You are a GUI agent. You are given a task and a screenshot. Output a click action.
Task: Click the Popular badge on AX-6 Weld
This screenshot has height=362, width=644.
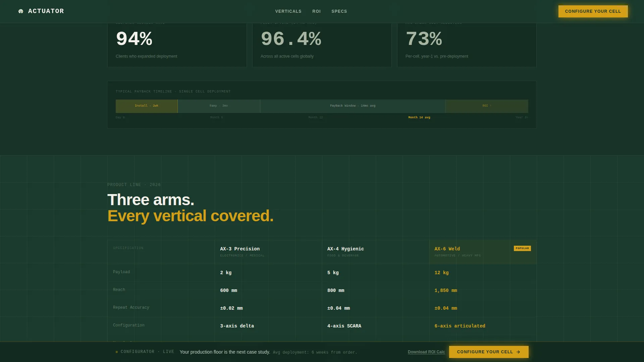522,248
